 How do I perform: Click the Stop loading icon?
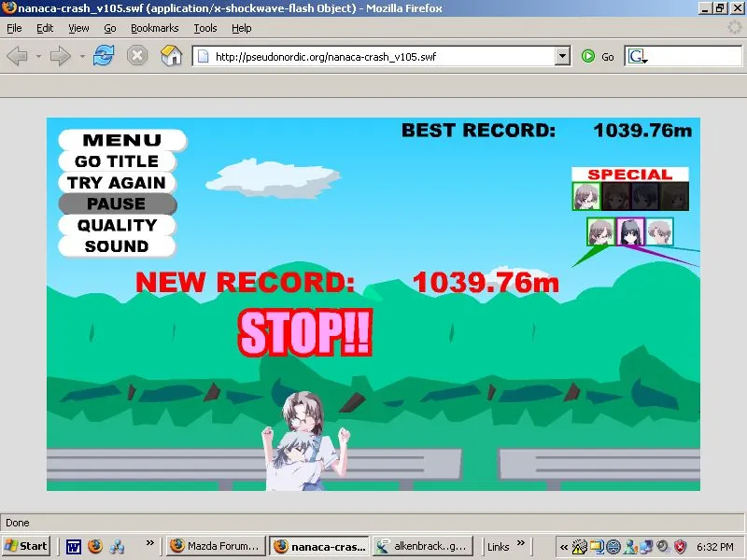tap(138, 55)
